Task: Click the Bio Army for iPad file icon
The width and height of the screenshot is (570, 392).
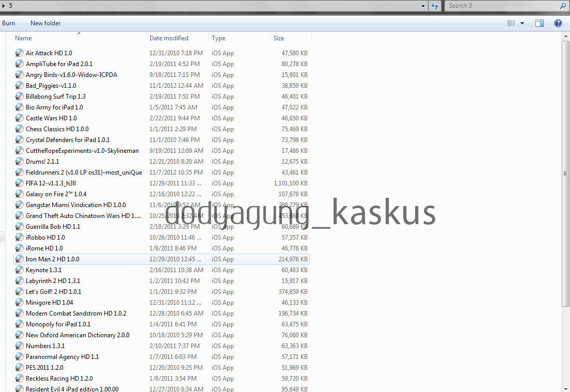Action: coord(19,107)
